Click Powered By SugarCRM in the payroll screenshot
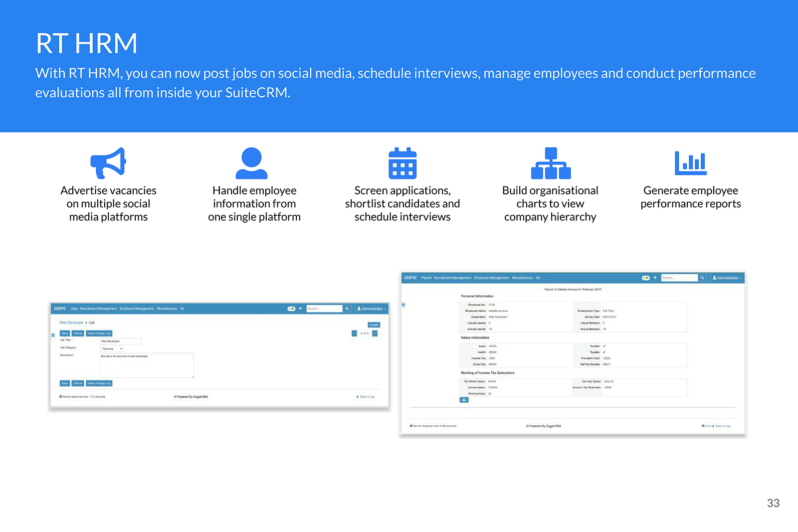 coord(544,426)
